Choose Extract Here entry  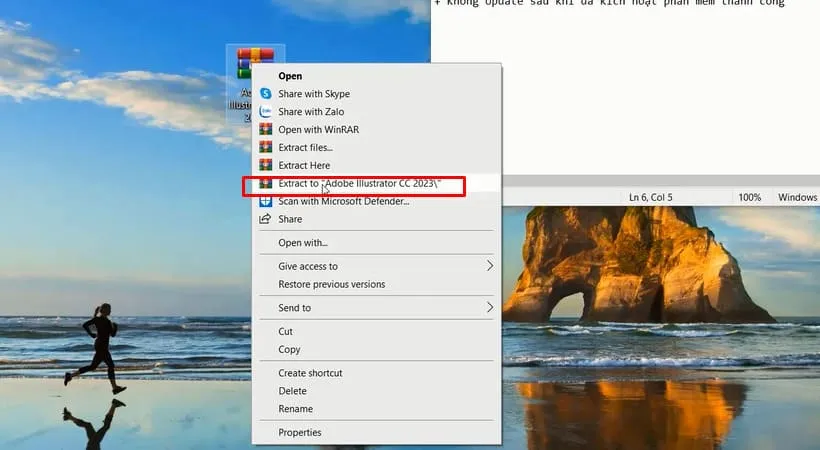point(377,165)
